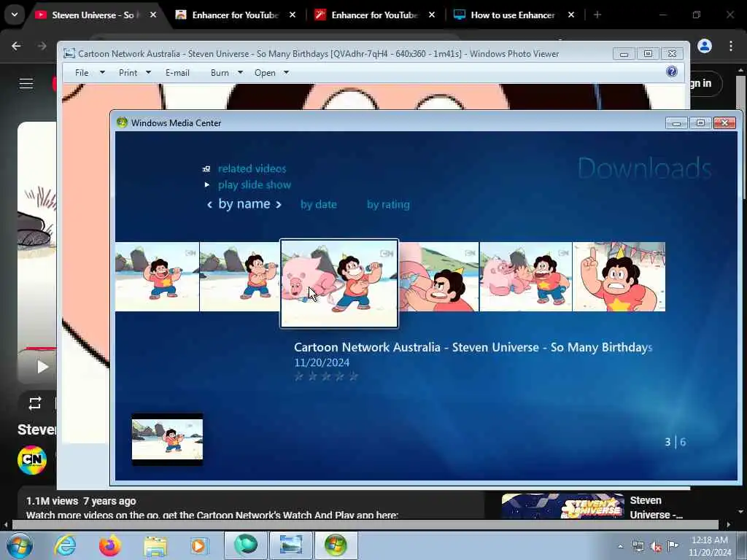Open the Photo Viewer Open menu
Image resolution: width=747 pixels, height=560 pixels.
click(x=265, y=73)
